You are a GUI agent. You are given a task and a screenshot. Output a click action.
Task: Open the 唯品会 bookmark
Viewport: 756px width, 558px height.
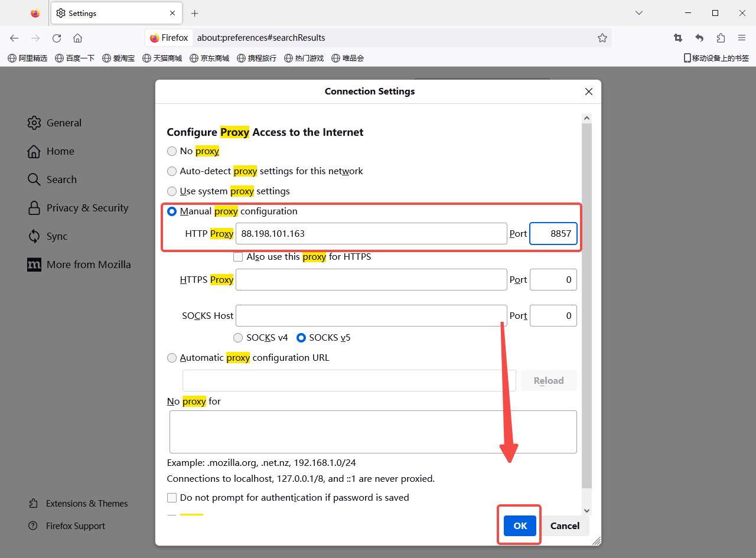coord(348,58)
